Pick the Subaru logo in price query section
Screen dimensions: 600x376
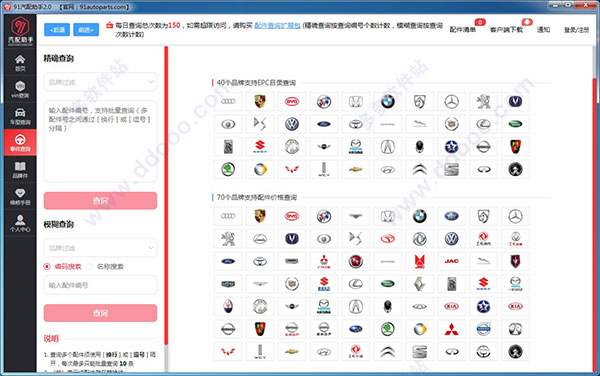356,329
